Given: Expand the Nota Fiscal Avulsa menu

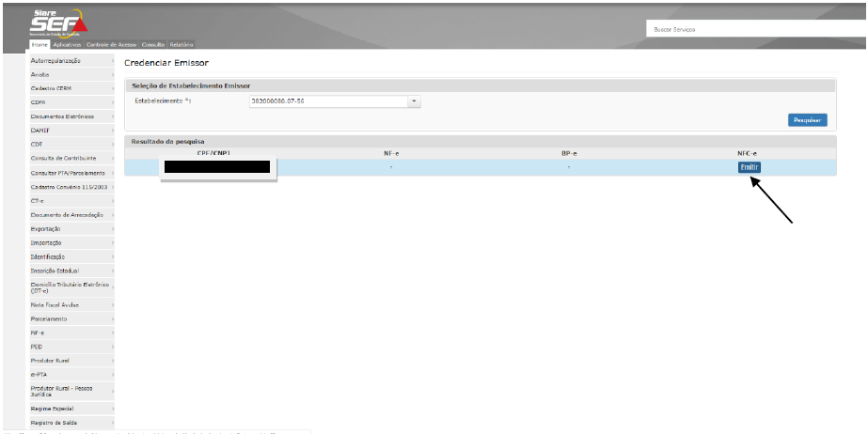Looking at the screenshot, I should 71,304.
